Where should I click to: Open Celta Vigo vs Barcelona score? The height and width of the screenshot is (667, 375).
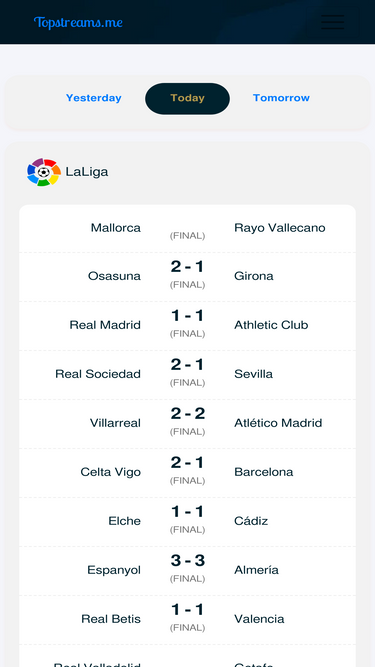188,463
